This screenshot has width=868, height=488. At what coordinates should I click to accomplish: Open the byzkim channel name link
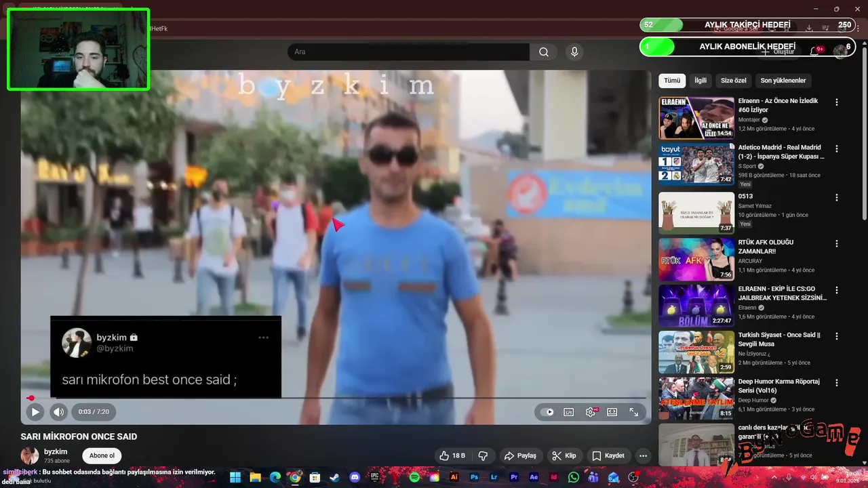click(x=56, y=451)
